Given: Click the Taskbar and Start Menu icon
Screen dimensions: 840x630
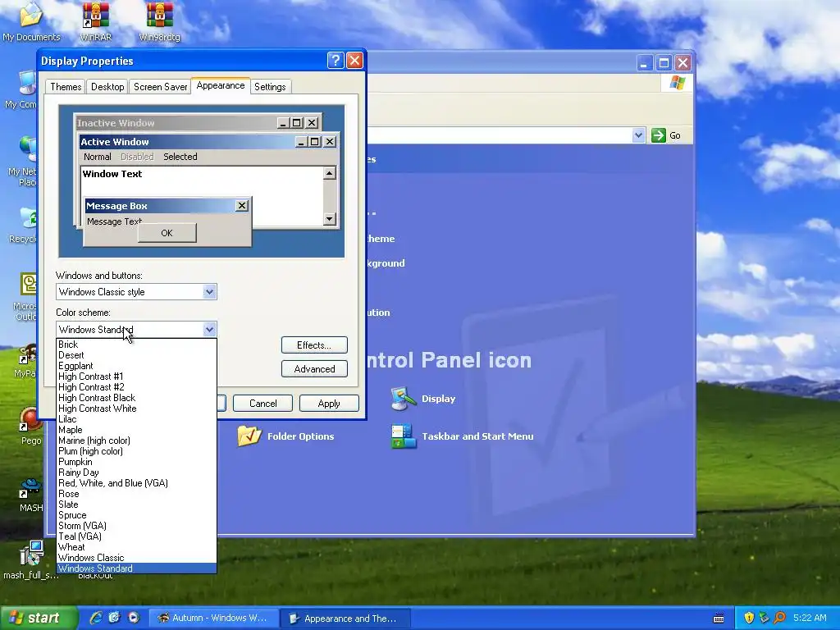Looking at the screenshot, I should click(404, 436).
